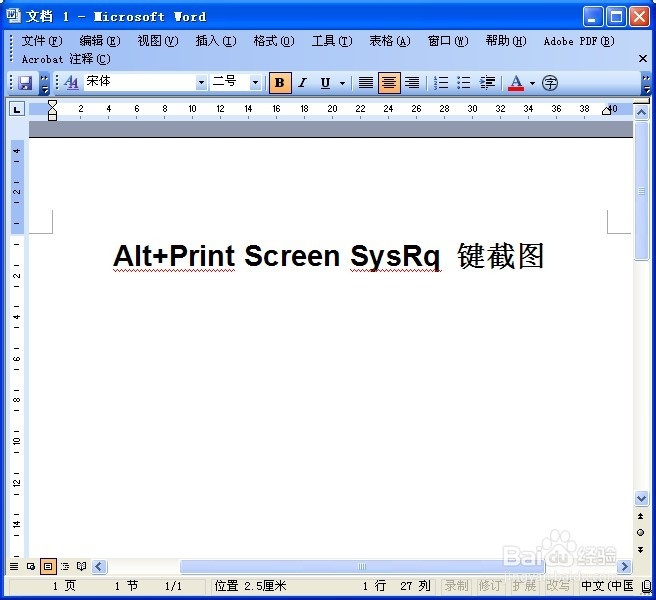
Task: Open the 窗口(W) menu
Action: coord(448,41)
